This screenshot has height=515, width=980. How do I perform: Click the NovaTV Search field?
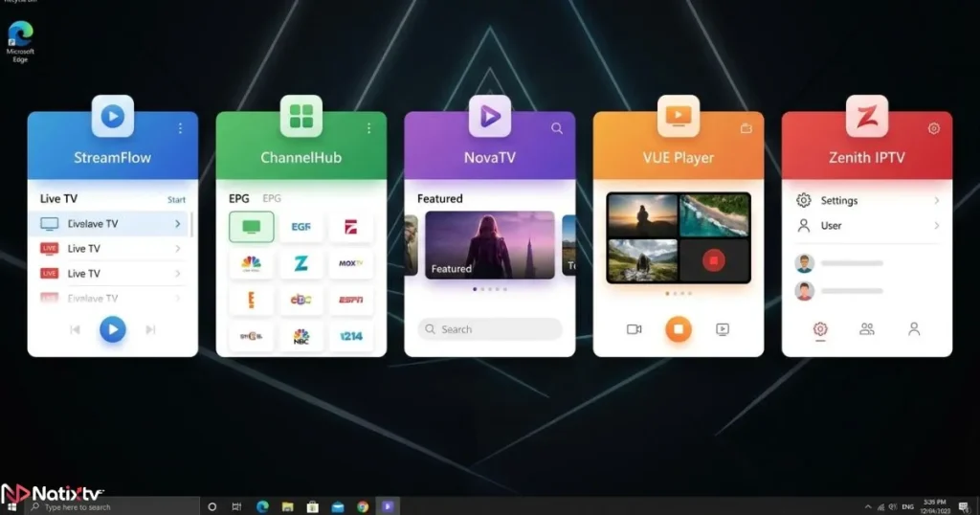click(490, 329)
